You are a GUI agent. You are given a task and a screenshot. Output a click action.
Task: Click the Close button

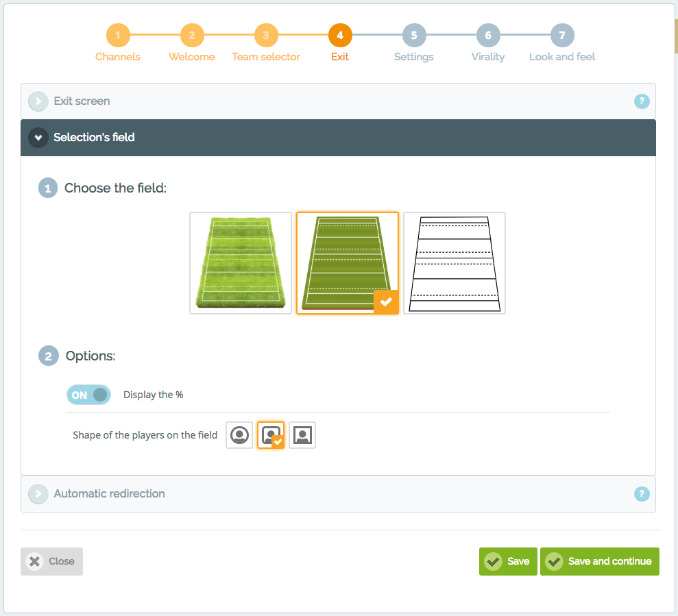[51, 561]
